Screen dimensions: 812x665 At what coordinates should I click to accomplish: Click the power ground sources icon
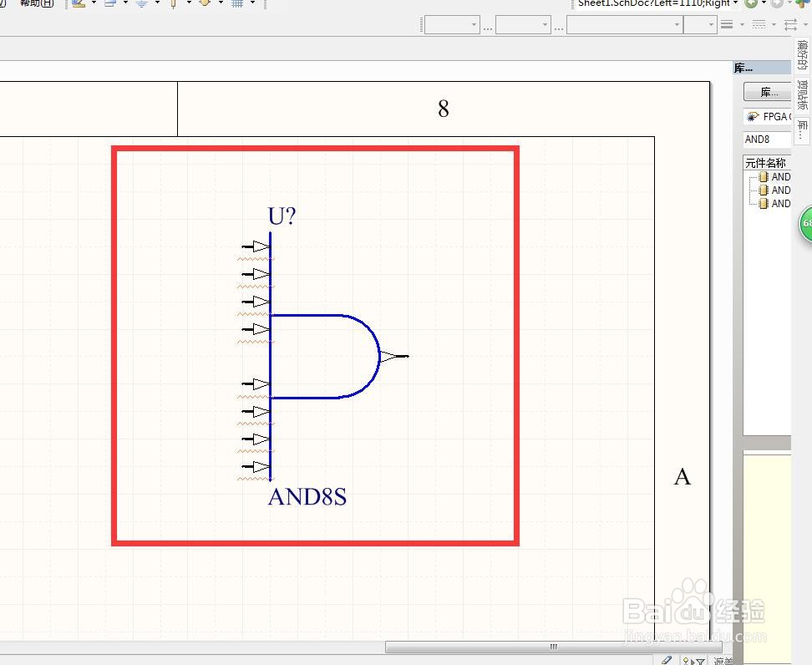point(141,3)
